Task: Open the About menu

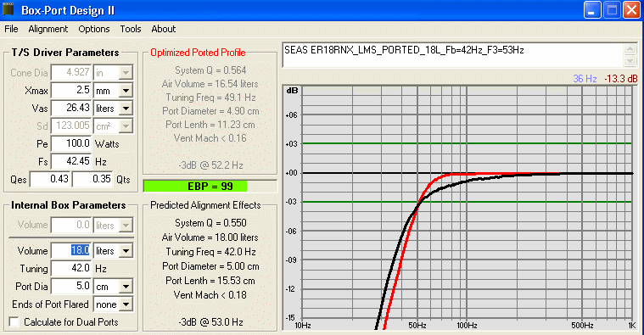Action: pyautogui.click(x=164, y=29)
